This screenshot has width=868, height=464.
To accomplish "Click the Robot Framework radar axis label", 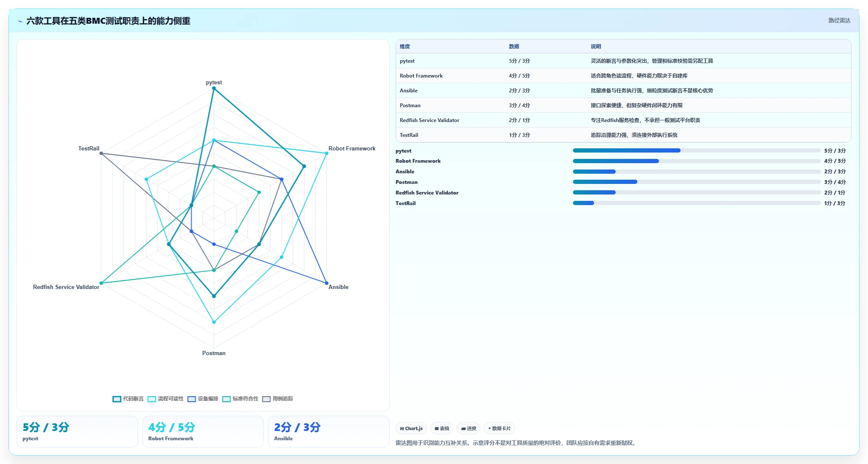I will click(x=352, y=148).
